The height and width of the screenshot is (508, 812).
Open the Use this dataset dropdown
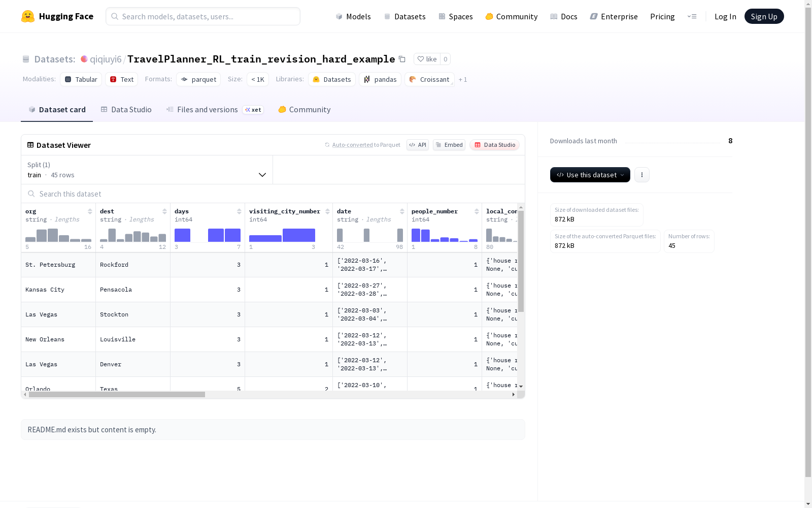[590, 175]
